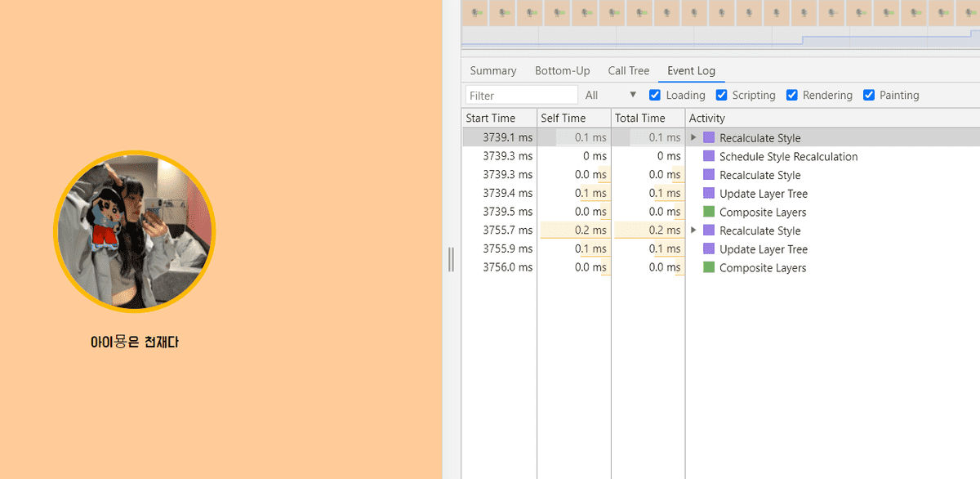Screen dimensions: 980x479
Task: Click the first filmstrip screenshot thumbnail
Action: (x=475, y=13)
